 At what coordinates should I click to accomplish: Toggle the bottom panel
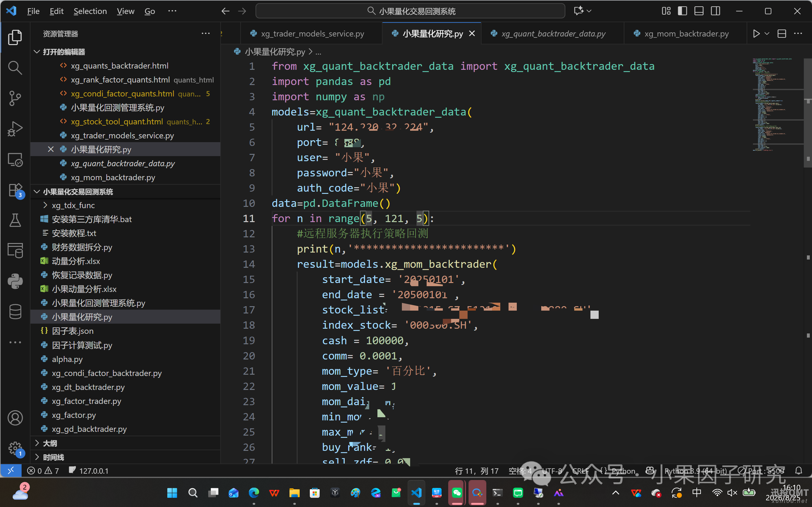coord(699,11)
